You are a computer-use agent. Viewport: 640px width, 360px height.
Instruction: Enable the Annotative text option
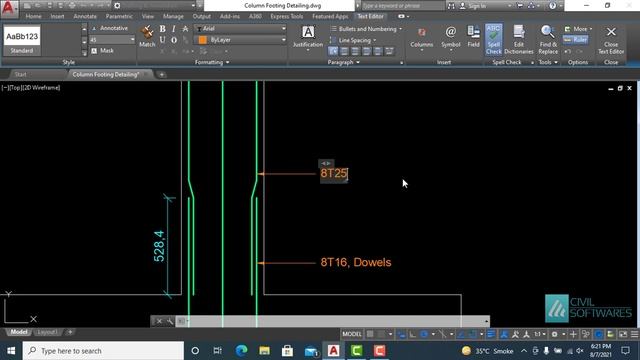109,28
